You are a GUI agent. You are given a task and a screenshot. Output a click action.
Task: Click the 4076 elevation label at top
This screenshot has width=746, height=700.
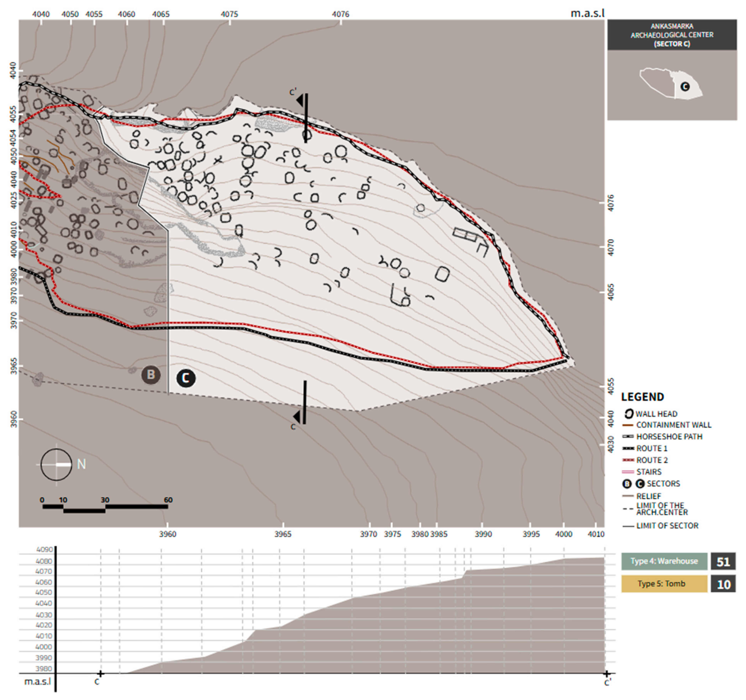(x=340, y=14)
